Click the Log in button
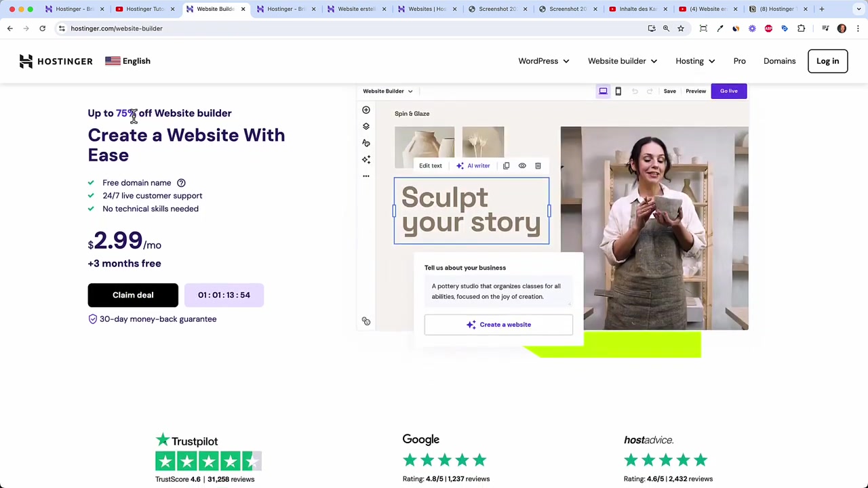Image resolution: width=868 pixels, height=488 pixels. 827,61
